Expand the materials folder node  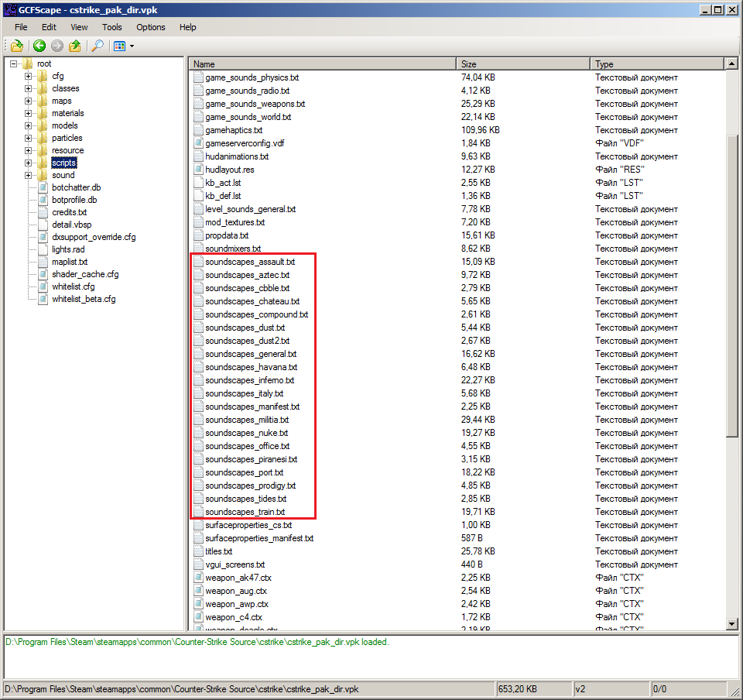click(x=28, y=113)
